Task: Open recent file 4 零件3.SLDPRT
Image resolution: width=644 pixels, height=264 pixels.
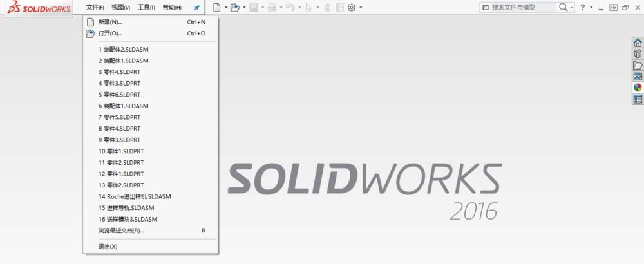Action: [150, 83]
